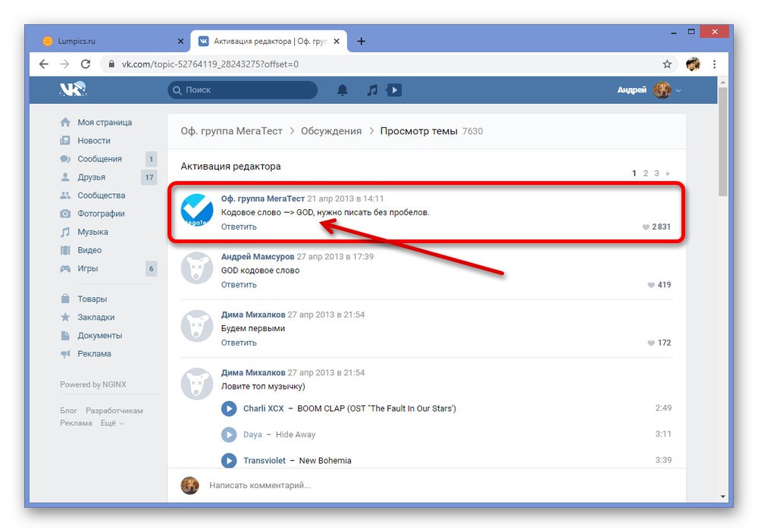Go forward with the browser forward arrow
Screen dimensions: 758x532
[64, 64]
